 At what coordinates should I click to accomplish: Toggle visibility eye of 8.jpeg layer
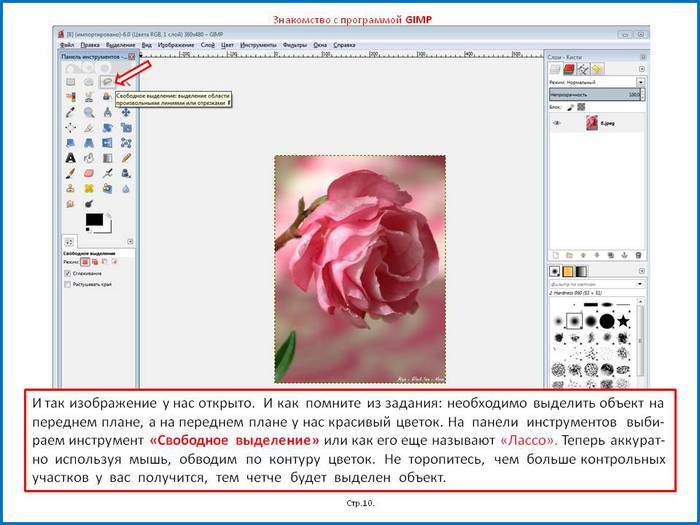[556, 123]
